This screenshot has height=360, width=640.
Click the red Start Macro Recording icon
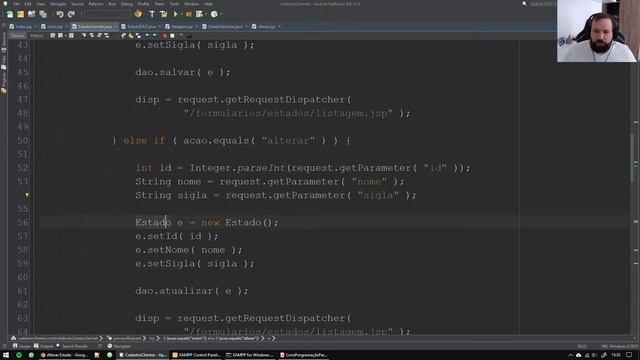(x=164, y=36)
